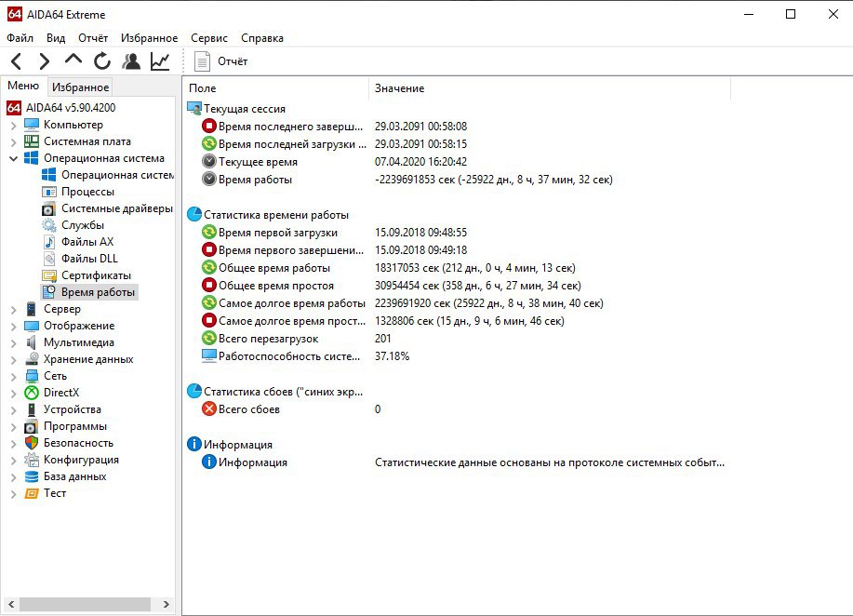
Task: Expand the Отображение tree node
Action: coord(14,327)
